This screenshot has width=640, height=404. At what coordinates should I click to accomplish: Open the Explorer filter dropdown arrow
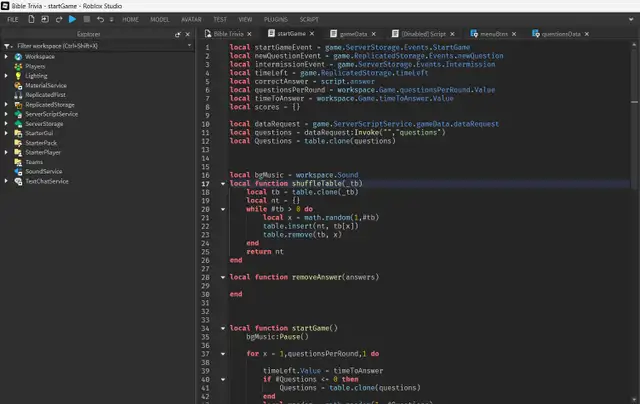click(x=189, y=46)
